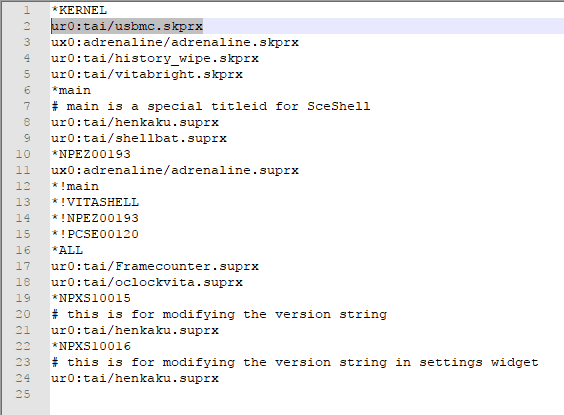Image resolution: width=564 pixels, height=415 pixels.
Task: Click the *ALL section header
Action: click(67, 250)
